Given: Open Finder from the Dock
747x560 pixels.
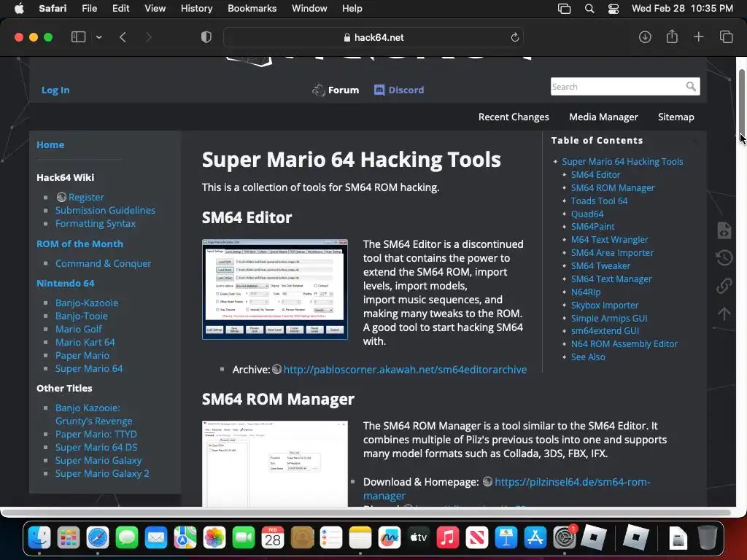Looking at the screenshot, I should pos(39,537).
